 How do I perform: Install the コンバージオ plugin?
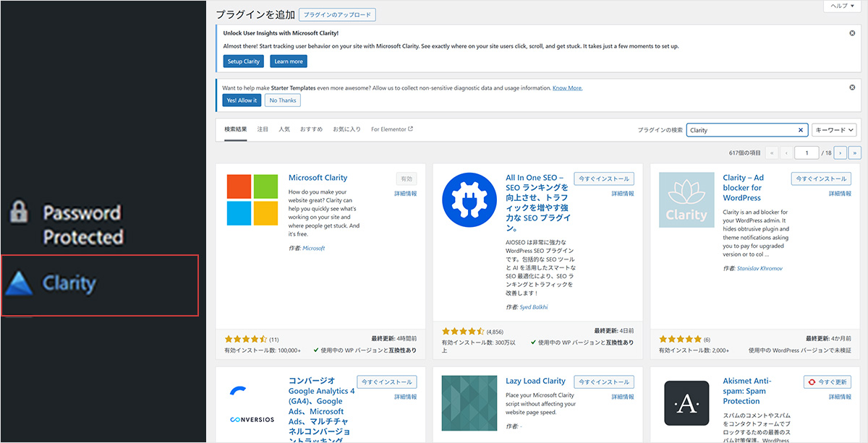387,382
